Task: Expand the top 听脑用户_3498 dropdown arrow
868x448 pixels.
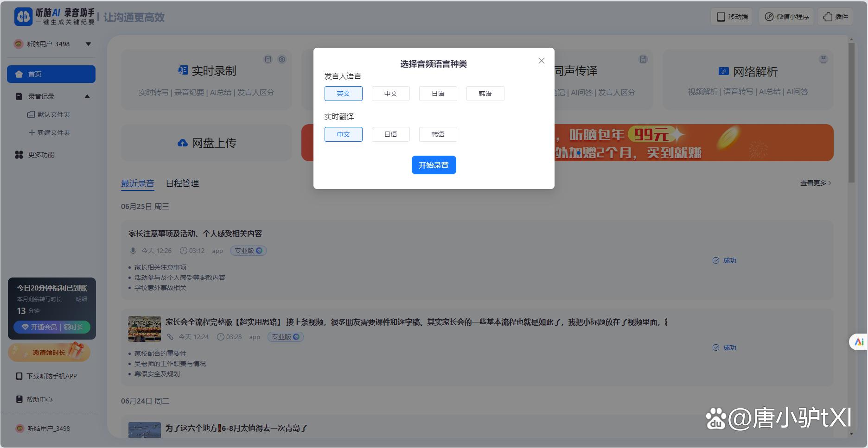Action: click(88, 44)
